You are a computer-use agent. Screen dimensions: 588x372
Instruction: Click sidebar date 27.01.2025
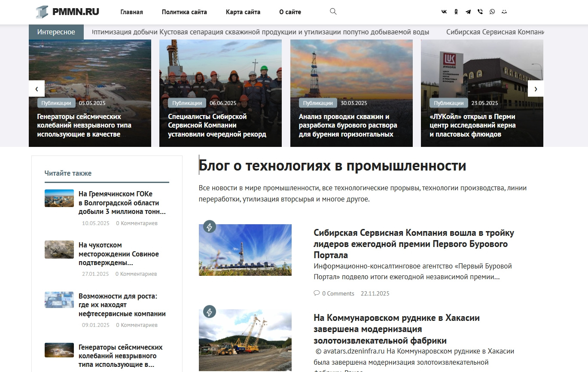(95, 274)
